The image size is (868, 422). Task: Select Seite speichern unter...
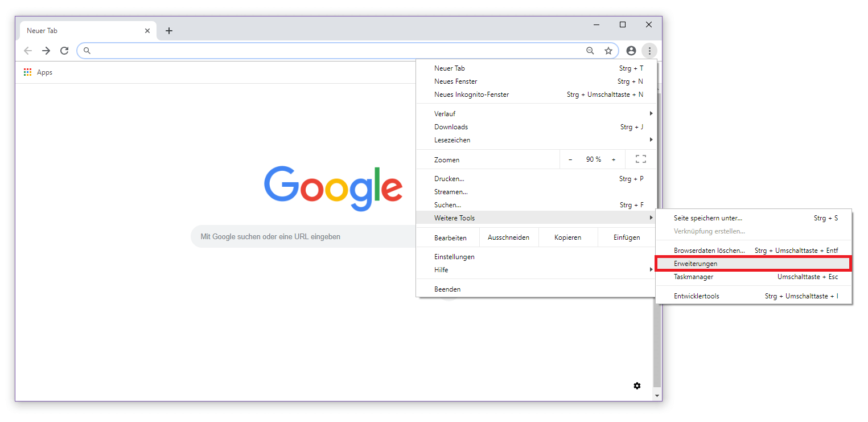coord(754,218)
